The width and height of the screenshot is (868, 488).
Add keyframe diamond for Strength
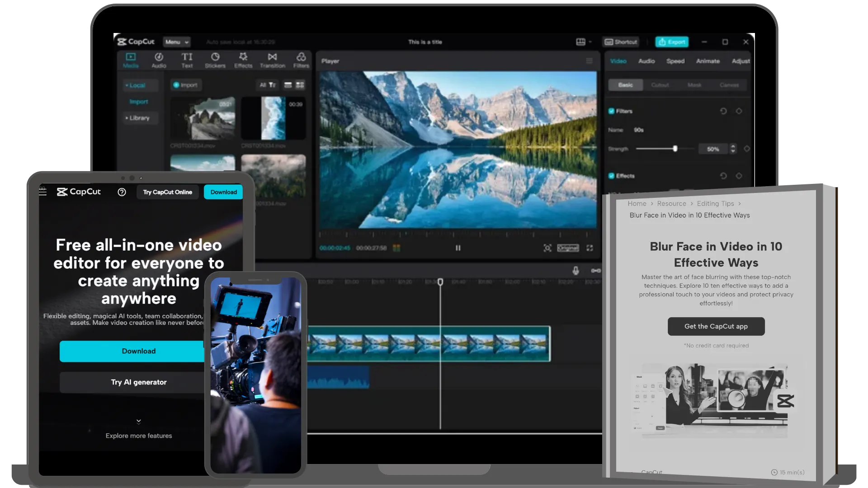pyautogui.click(x=747, y=149)
